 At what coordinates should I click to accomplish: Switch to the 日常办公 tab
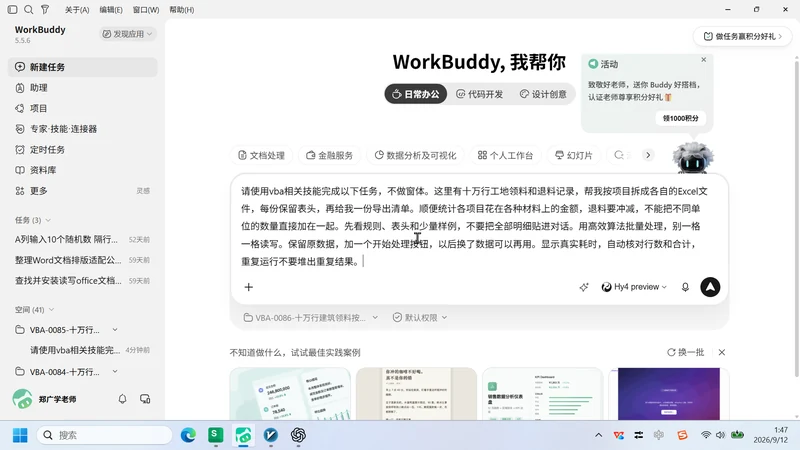pyautogui.click(x=415, y=94)
